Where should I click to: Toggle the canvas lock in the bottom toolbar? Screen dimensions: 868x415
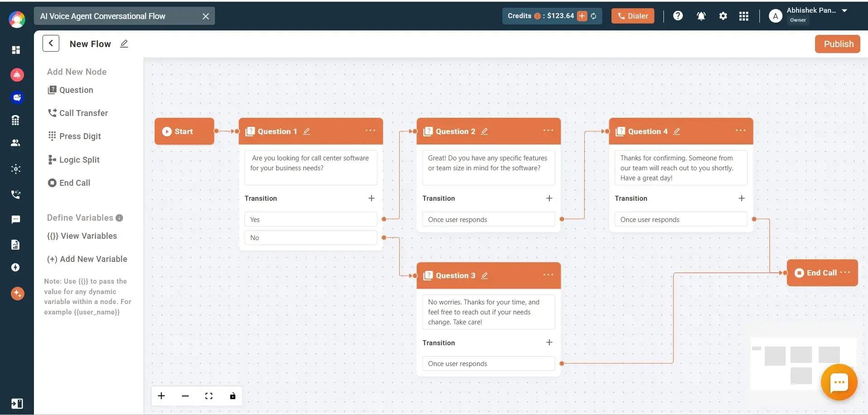click(232, 396)
